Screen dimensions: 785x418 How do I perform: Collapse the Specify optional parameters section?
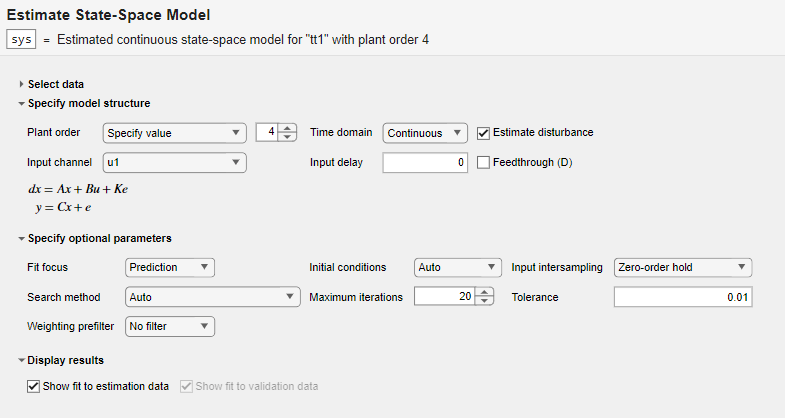[x=21, y=238]
